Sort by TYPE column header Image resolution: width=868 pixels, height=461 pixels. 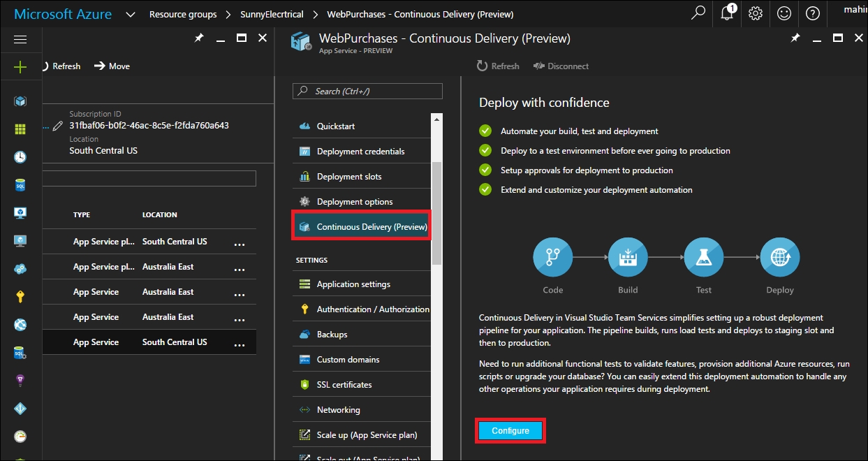coord(82,215)
